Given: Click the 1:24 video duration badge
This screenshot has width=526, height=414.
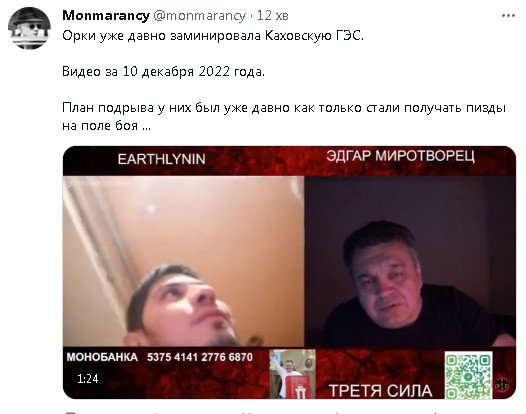Looking at the screenshot, I should point(88,379).
